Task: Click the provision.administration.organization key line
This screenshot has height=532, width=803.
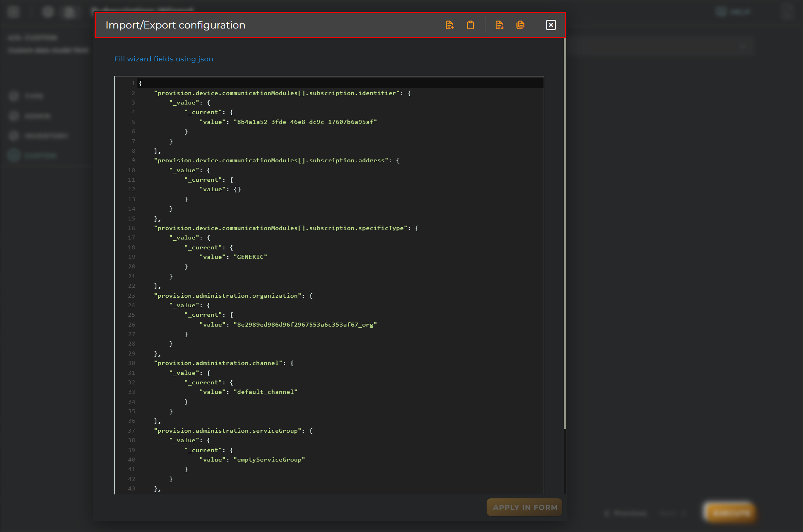Action: pos(233,296)
